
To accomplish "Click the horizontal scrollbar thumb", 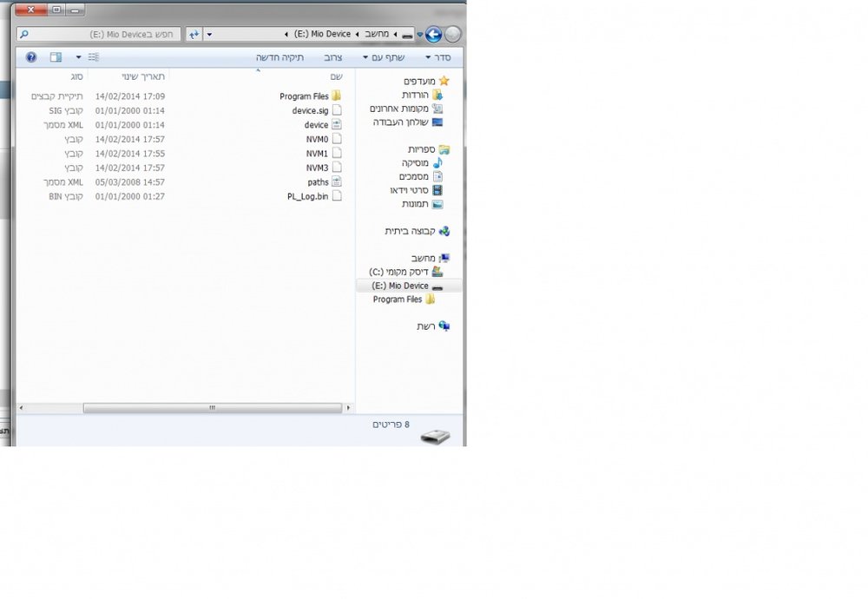I will click(213, 408).
